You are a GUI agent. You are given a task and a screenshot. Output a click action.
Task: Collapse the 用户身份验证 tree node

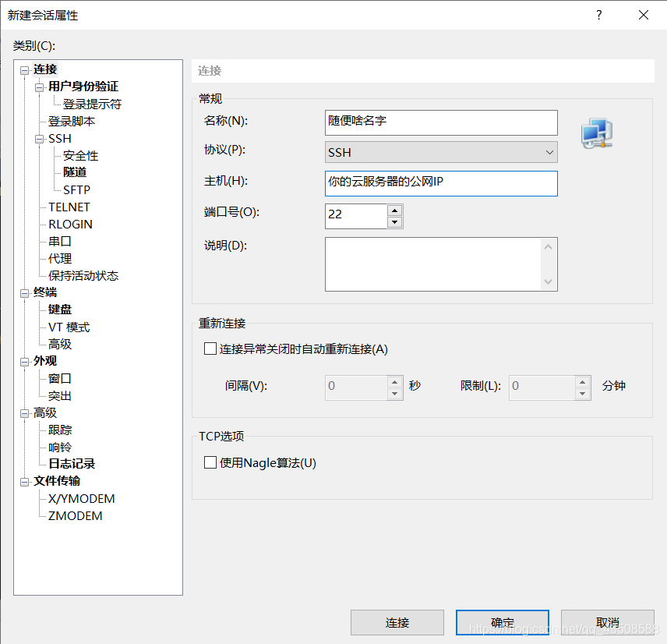pyautogui.click(x=40, y=87)
